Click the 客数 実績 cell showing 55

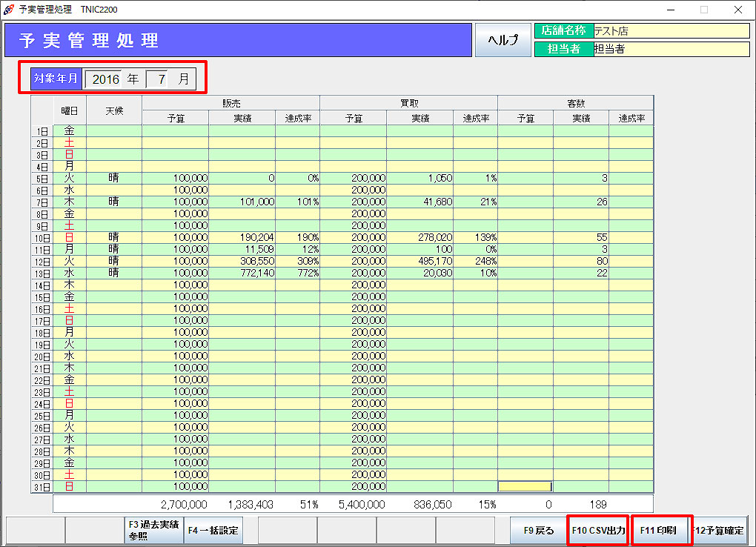tap(580, 238)
